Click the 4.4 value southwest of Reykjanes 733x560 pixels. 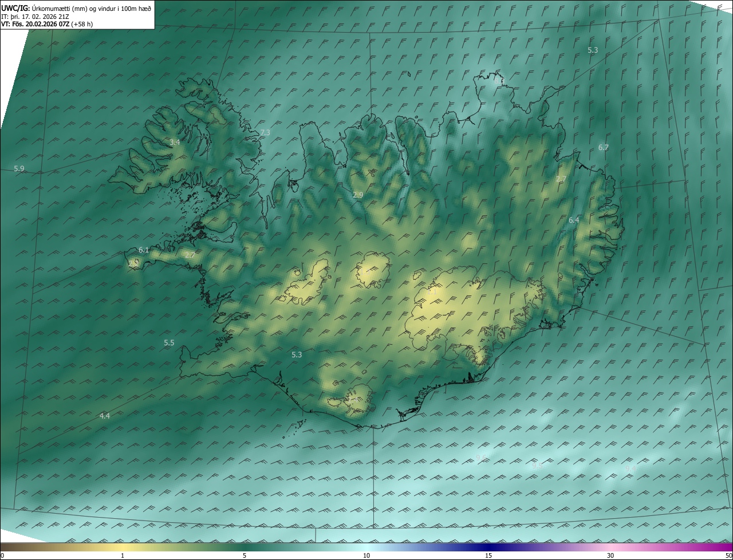tap(105, 416)
